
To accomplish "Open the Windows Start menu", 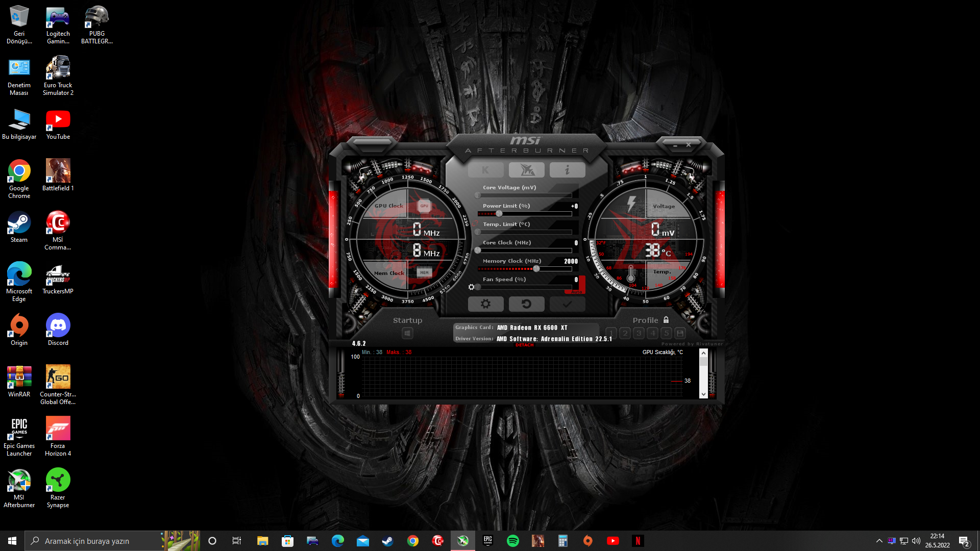I will tap(12, 541).
